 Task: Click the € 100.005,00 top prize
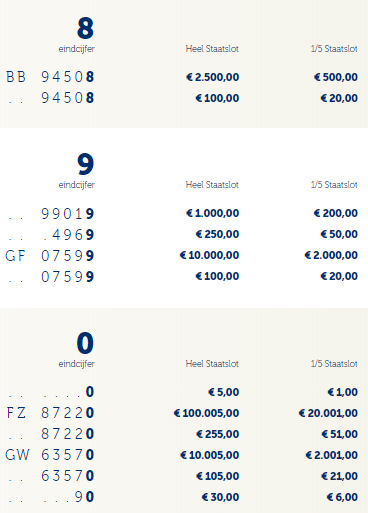click(207, 413)
